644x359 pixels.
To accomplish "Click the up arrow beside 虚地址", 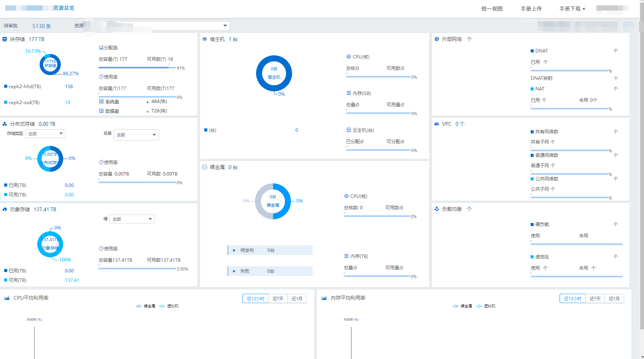I will coord(616,256).
